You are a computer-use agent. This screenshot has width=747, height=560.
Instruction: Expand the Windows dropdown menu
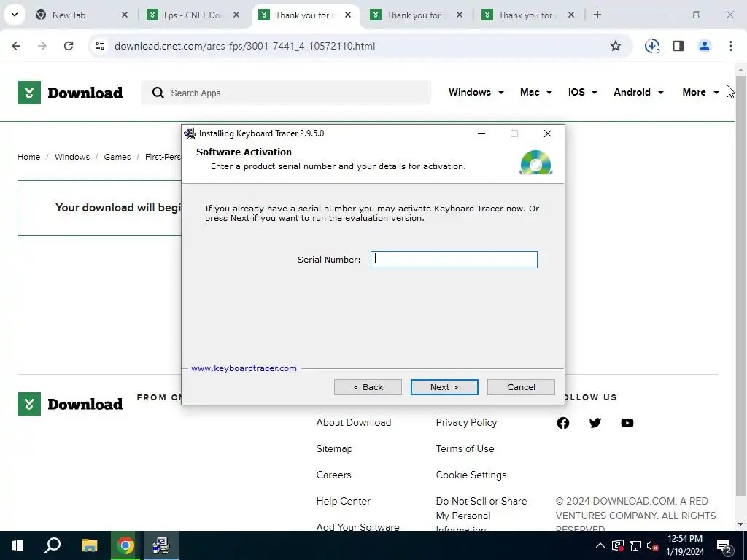[476, 93]
